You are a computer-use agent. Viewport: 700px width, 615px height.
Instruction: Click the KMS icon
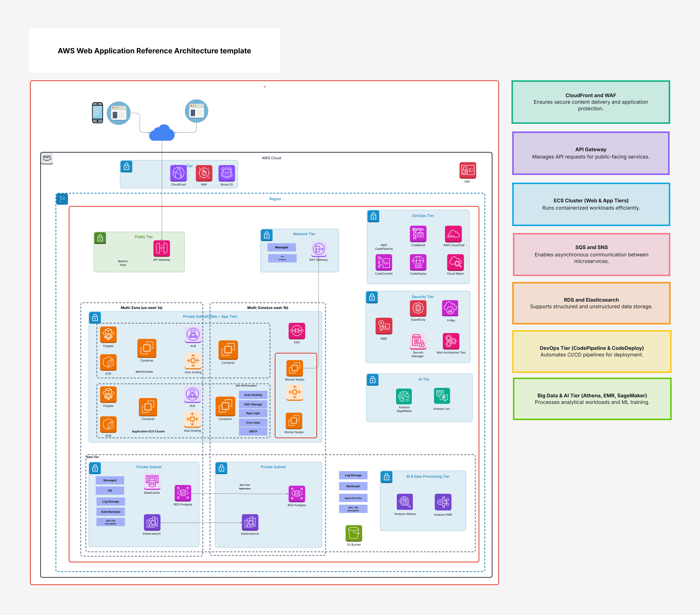point(384,326)
